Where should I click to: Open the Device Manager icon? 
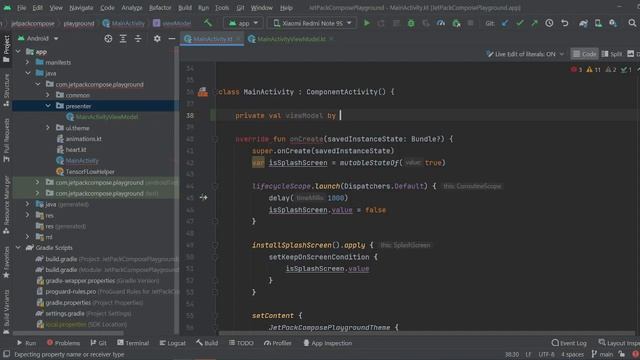click(598, 23)
